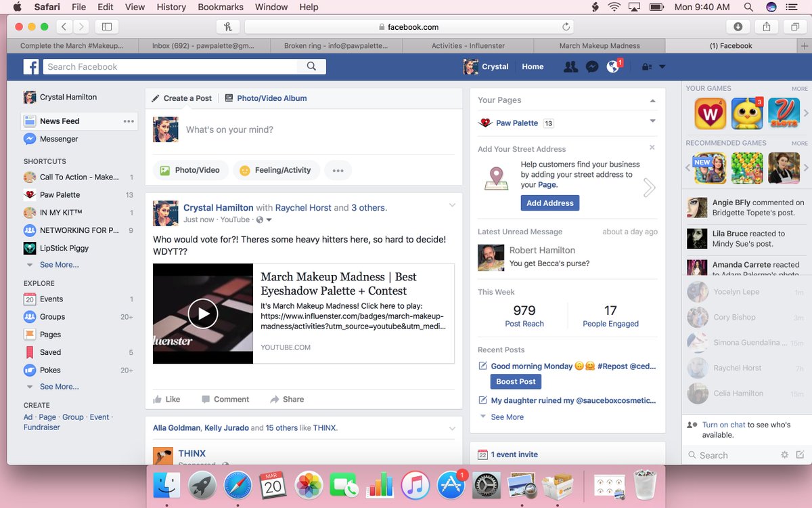
Task: Click the search magnifier button in Facebook
Action: 311,66
